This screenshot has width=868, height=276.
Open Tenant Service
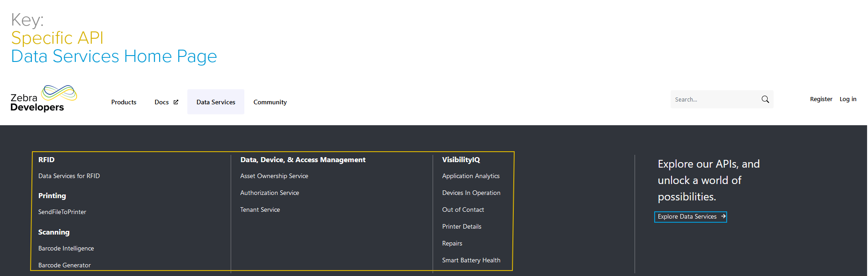(x=260, y=210)
